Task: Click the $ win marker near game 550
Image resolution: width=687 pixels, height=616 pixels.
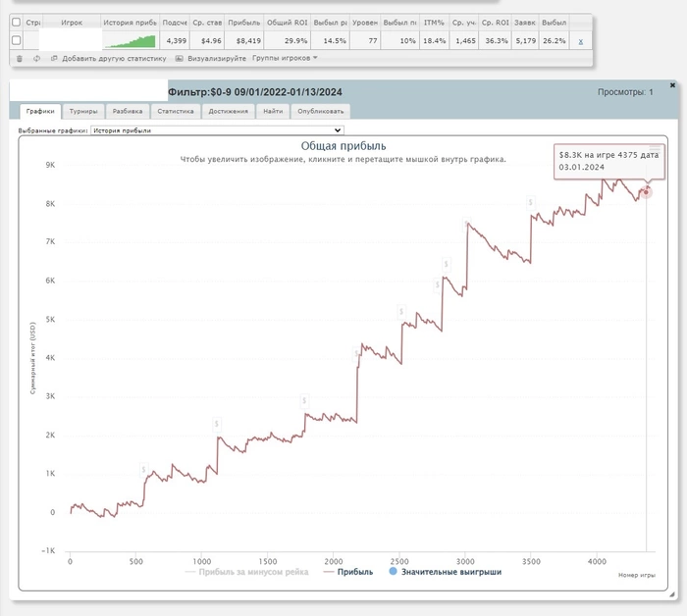Action: pyautogui.click(x=143, y=470)
